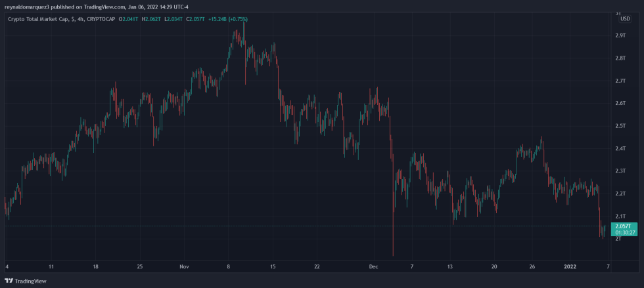Screen dimensions: 644x288
Task: Click the TradingView logo icon
Action: tap(9, 281)
